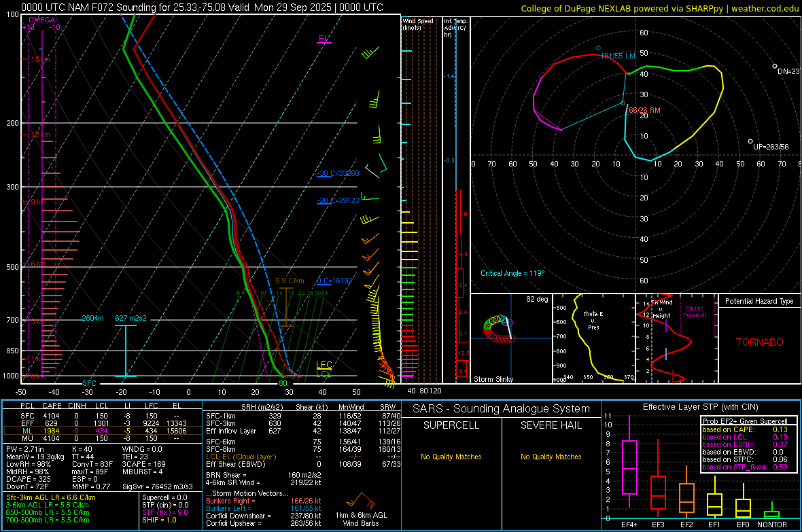
Task: Click the 'Effective Layer STP (with CIN)' title
Action: pyautogui.click(x=700, y=407)
